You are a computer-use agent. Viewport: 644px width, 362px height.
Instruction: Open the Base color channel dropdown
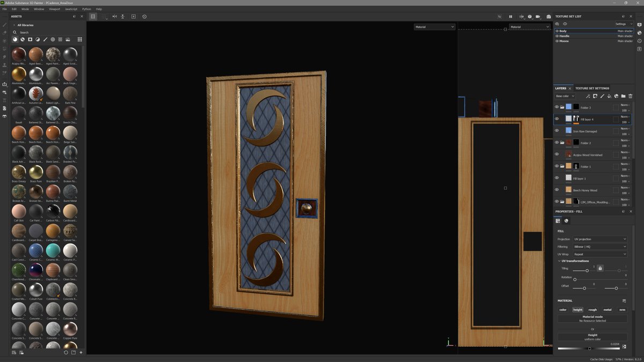click(565, 95)
